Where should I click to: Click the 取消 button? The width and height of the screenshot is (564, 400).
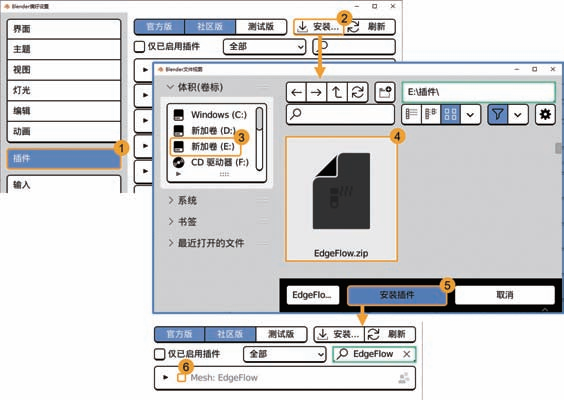[505, 295]
